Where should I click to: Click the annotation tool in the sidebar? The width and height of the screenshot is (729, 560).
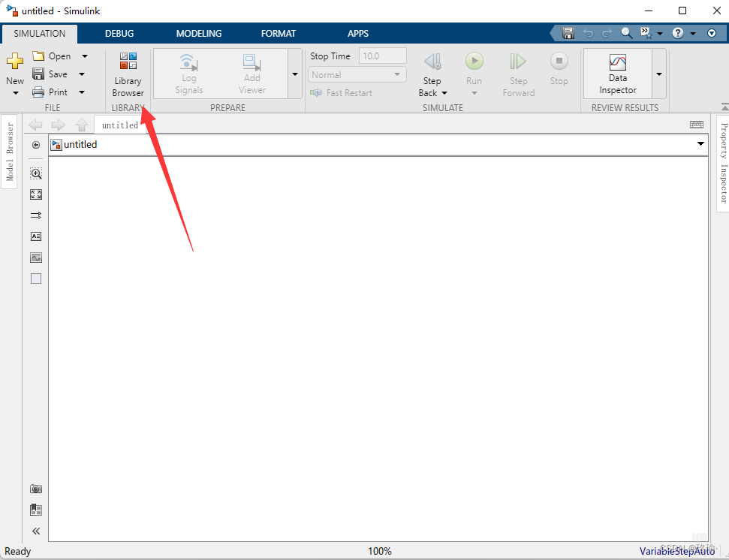tap(35, 236)
